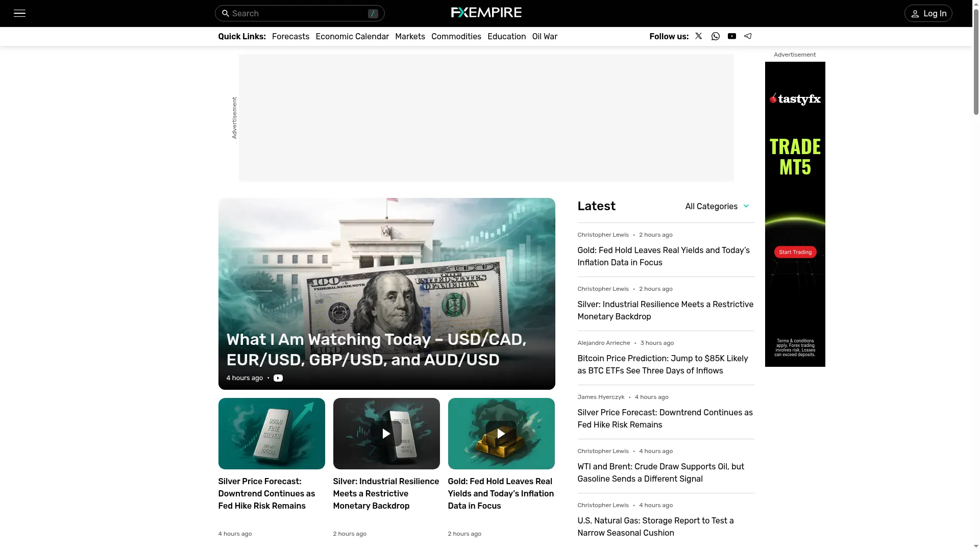Open featured article What I Am Watching Today

point(386,293)
